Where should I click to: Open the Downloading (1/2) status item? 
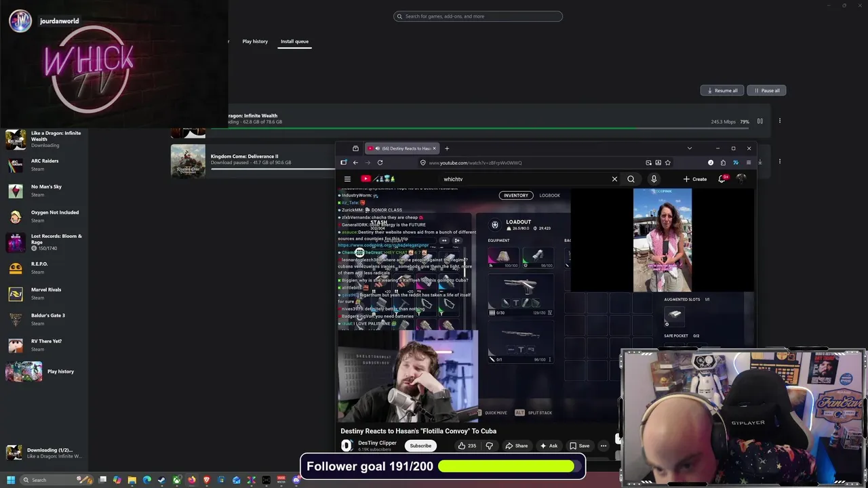44,453
